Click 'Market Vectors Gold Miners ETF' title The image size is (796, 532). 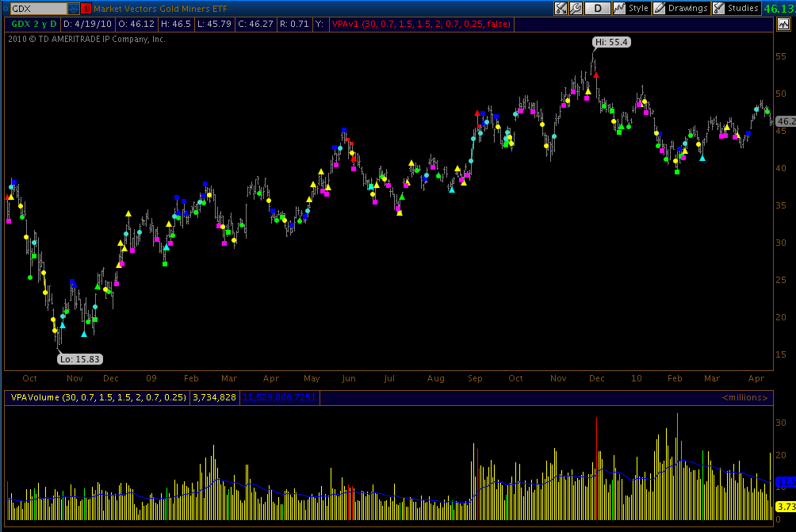click(160, 9)
